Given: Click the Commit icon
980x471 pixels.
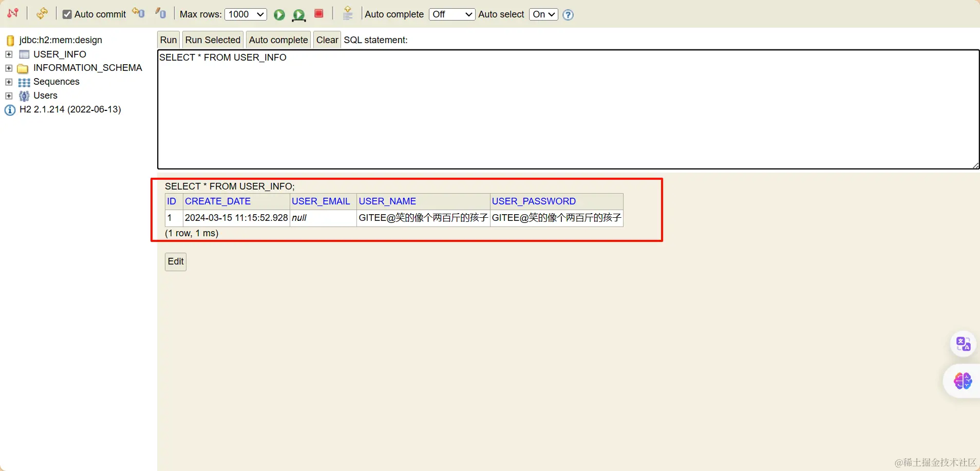Looking at the screenshot, I should tap(161, 13).
